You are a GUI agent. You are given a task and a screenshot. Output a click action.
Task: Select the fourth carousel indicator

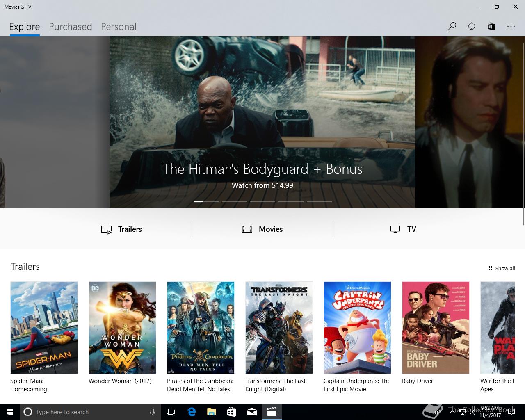click(x=291, y=201)
